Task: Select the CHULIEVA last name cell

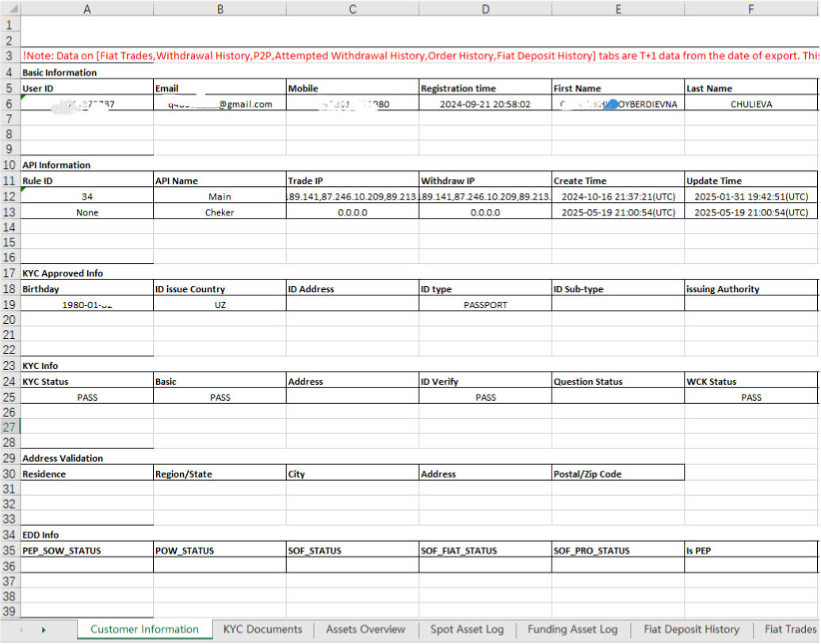Action: 750,104
